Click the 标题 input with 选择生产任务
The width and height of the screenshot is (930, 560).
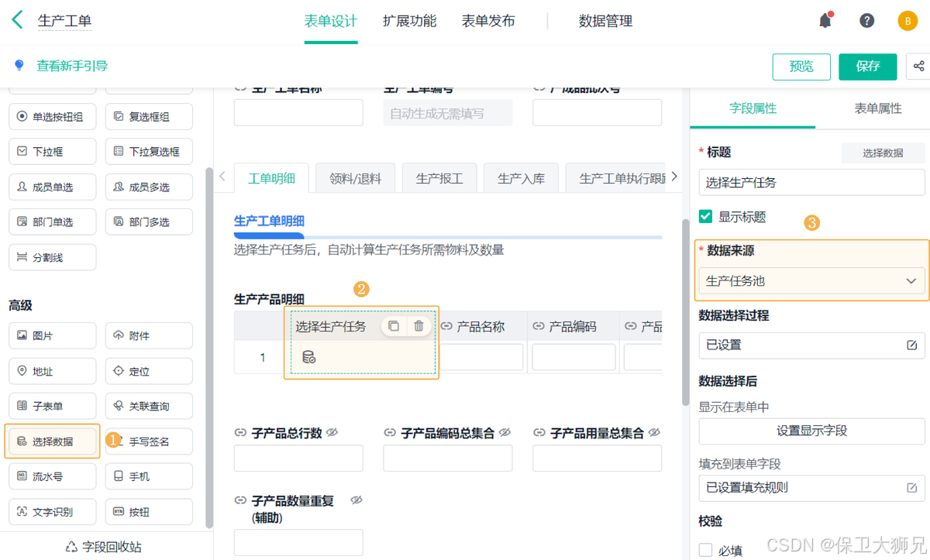click(811, 183)
